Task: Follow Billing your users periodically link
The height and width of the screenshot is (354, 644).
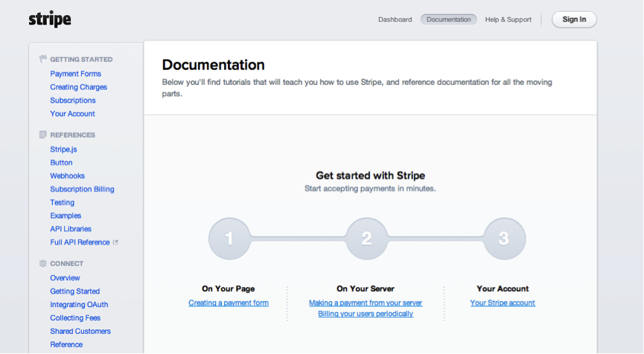Action: 366,314
